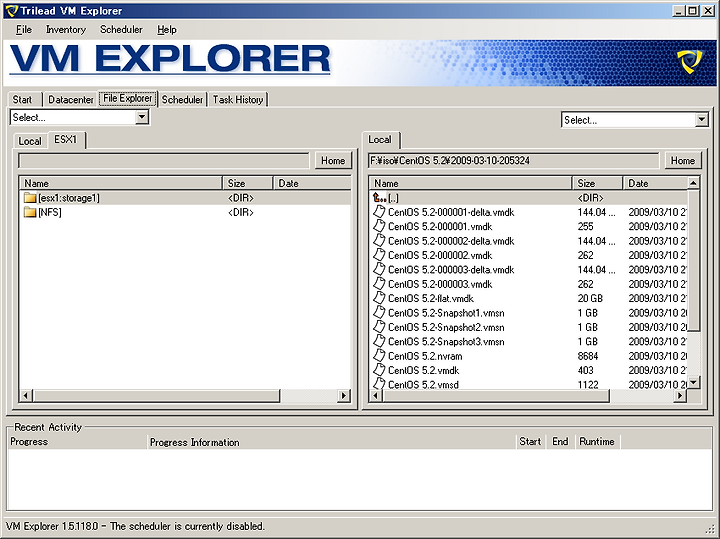This screenshot has width=720, height=539.
Task: Click right pane horizontal scrollbar left arrow
Action: coord(376,395)
